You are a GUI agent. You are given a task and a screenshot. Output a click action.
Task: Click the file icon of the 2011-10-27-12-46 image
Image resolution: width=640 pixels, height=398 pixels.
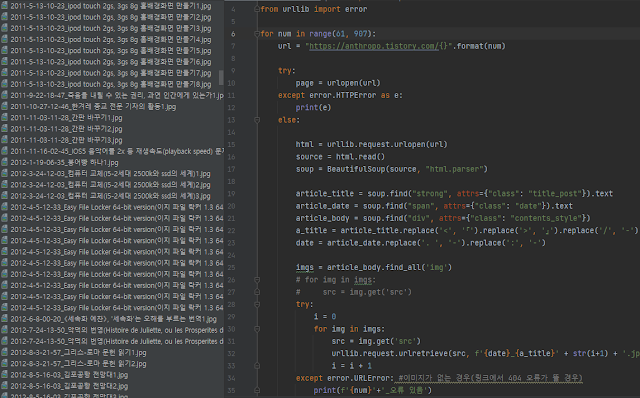click(x=4, y=106)
